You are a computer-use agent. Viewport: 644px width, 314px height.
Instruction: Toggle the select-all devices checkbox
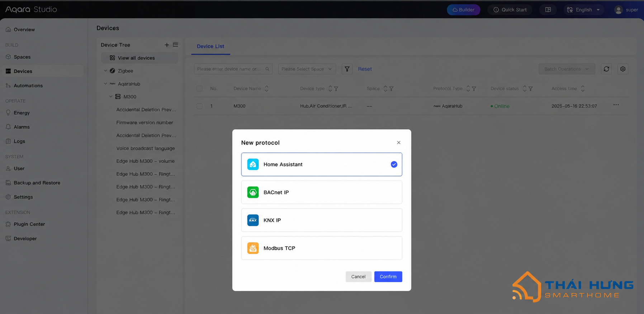200,89
